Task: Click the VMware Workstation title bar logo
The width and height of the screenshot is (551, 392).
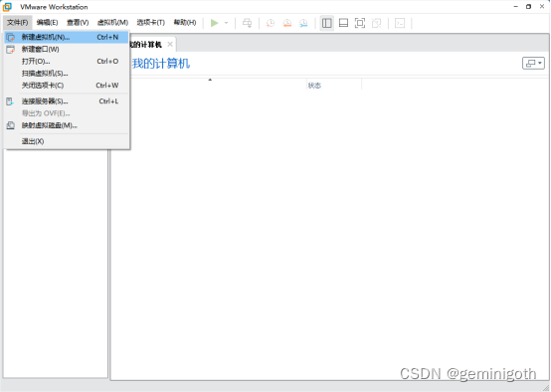Action: [x=7, y=7]
